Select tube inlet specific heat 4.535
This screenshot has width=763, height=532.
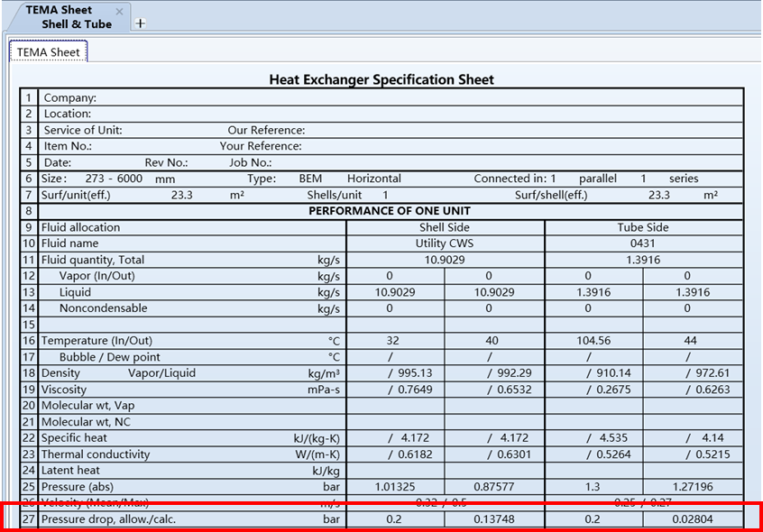coord(613,438)
